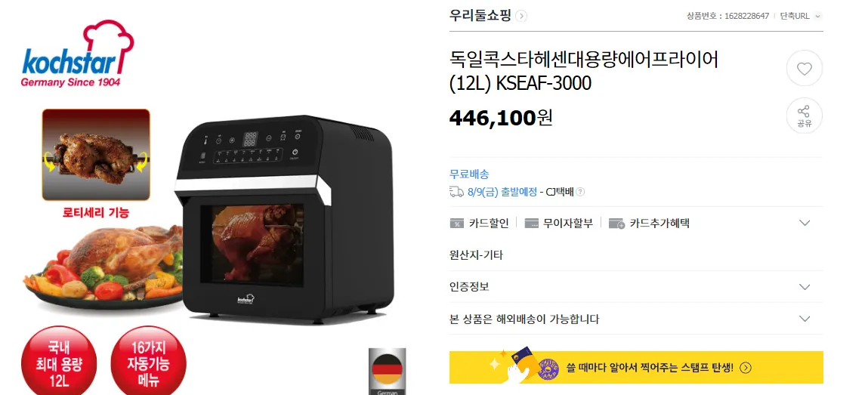
Task: Open the share (공유) icon
Action: [804, 116]
